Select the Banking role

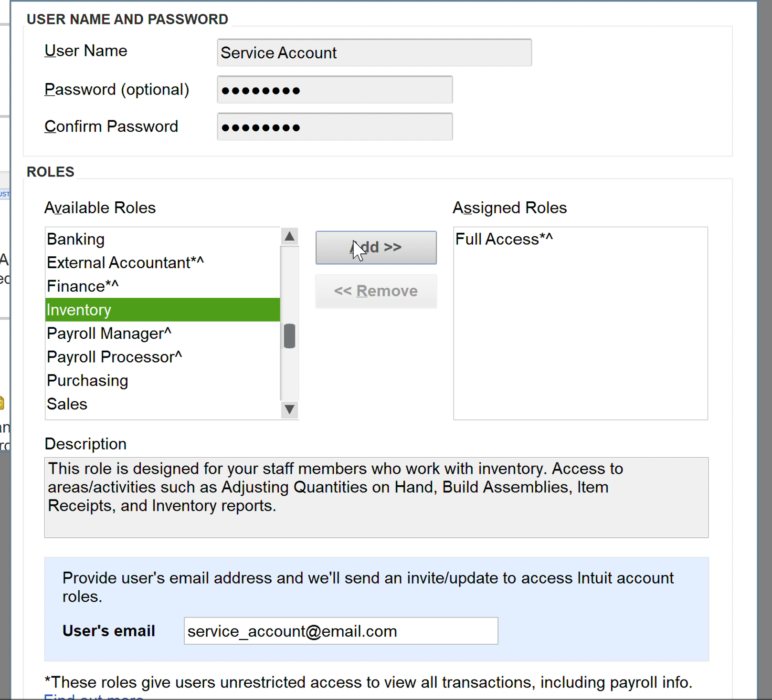[75, 239]
